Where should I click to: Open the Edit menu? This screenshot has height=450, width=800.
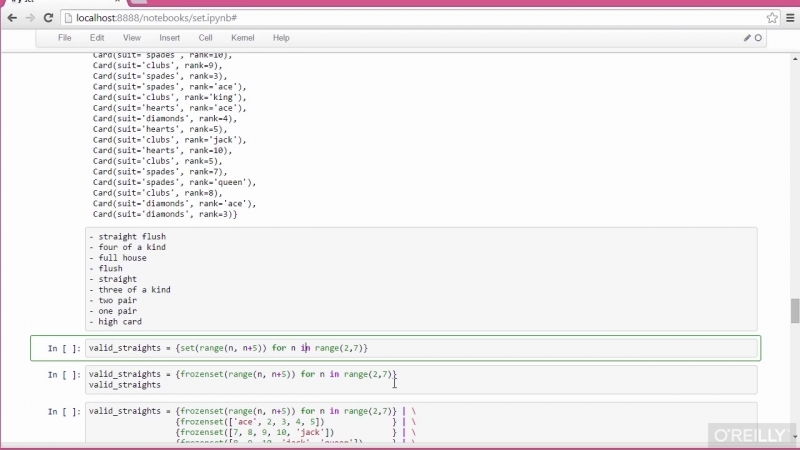point(97,38)
